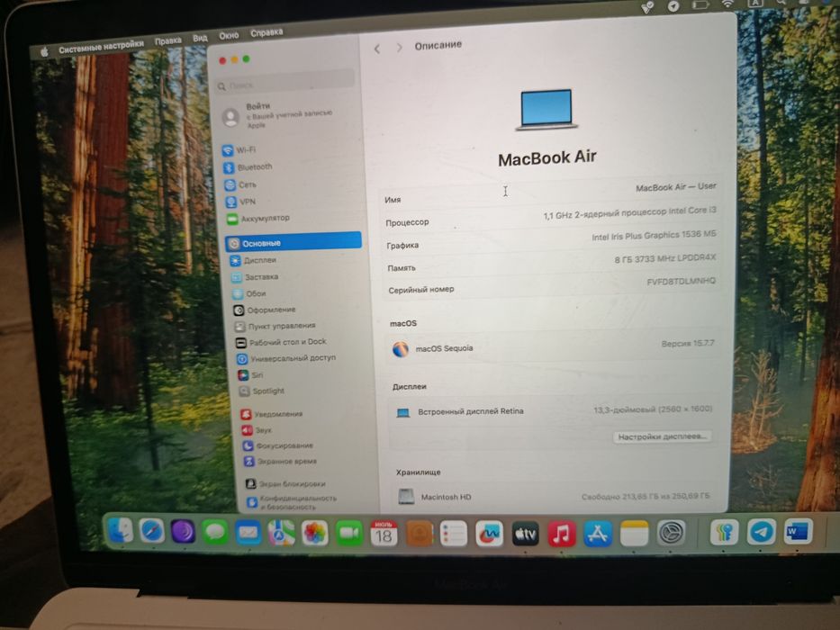Open the Правка menu
The width and height of the screenshot is (840, 630).
pos(168,40)
